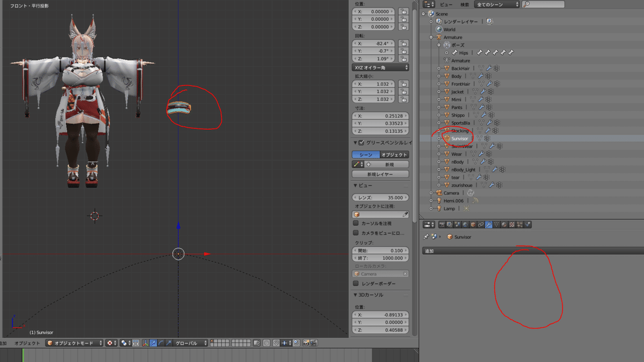Screen dimensions: 644x362
Task: Enable カメラをビューに lock checkbox
Action: pyautogui.click(x=356, y=233)
